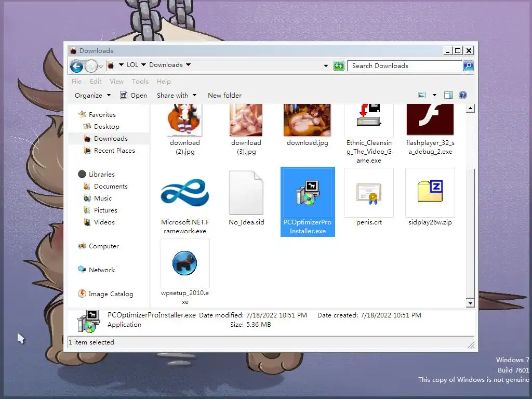Click Date modified value 7/18/2022 10:51 PM
Screen dimensions: 532x399
276,315
